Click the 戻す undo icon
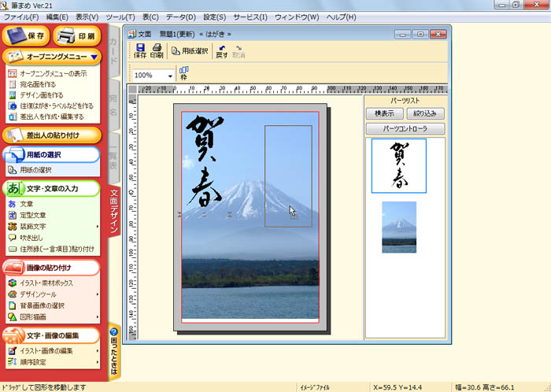The width and height of the screenshot is (551, 392). pos(222,51)
